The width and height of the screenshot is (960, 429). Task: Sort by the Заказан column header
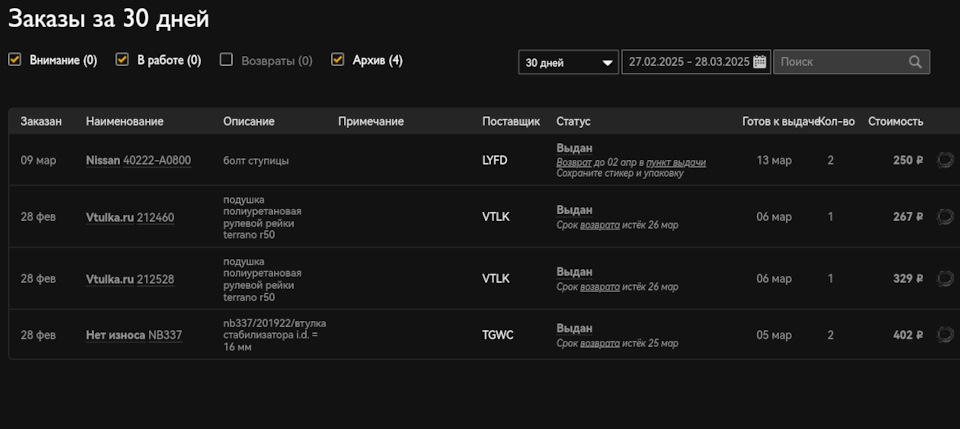pos(41,121)
